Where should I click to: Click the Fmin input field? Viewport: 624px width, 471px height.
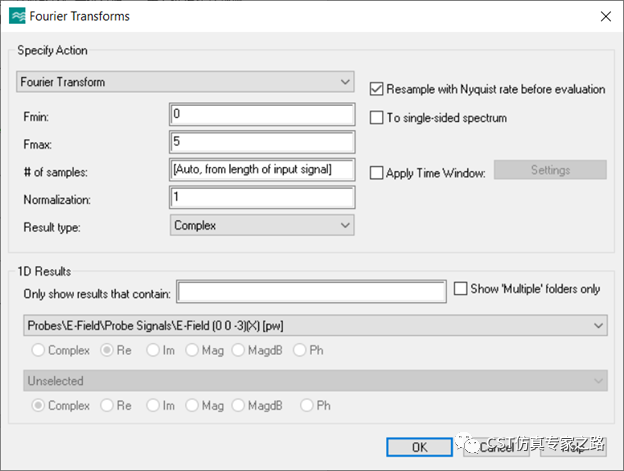[x=262, y=115]
